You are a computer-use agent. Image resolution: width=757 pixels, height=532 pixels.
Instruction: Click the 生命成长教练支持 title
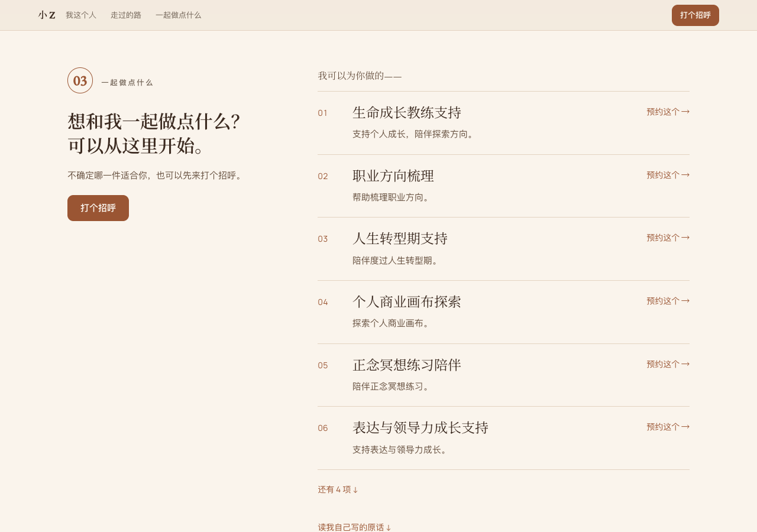(407, 112)
